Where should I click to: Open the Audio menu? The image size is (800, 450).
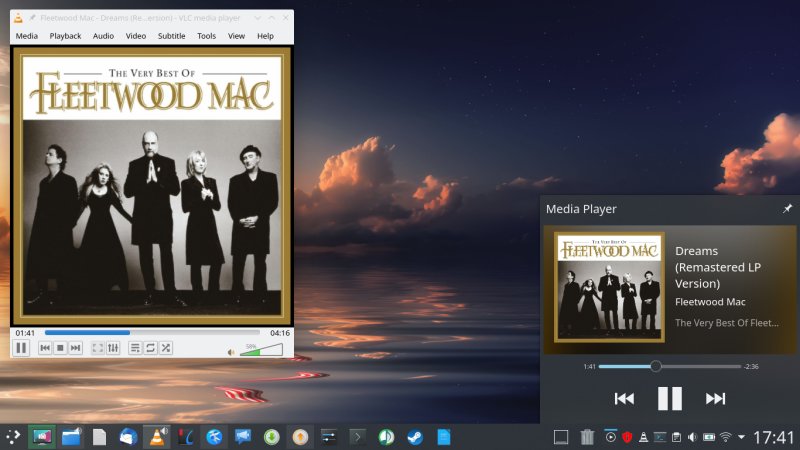point(103,36)
